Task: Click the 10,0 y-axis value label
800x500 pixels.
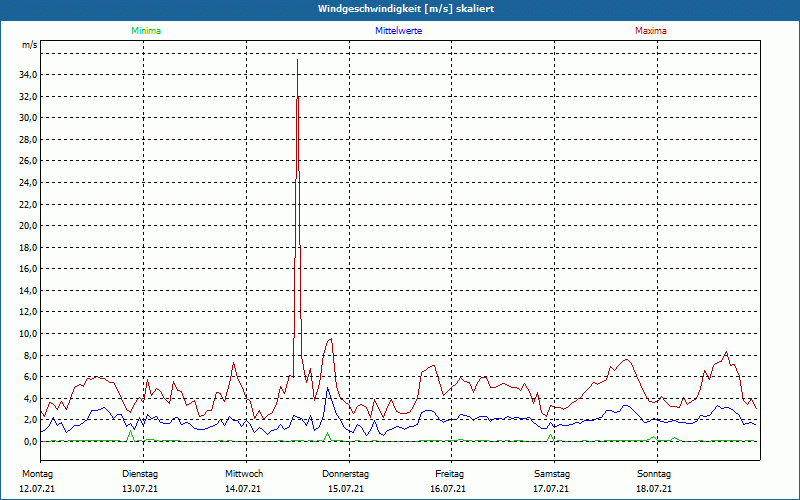Action: (28, 334)
